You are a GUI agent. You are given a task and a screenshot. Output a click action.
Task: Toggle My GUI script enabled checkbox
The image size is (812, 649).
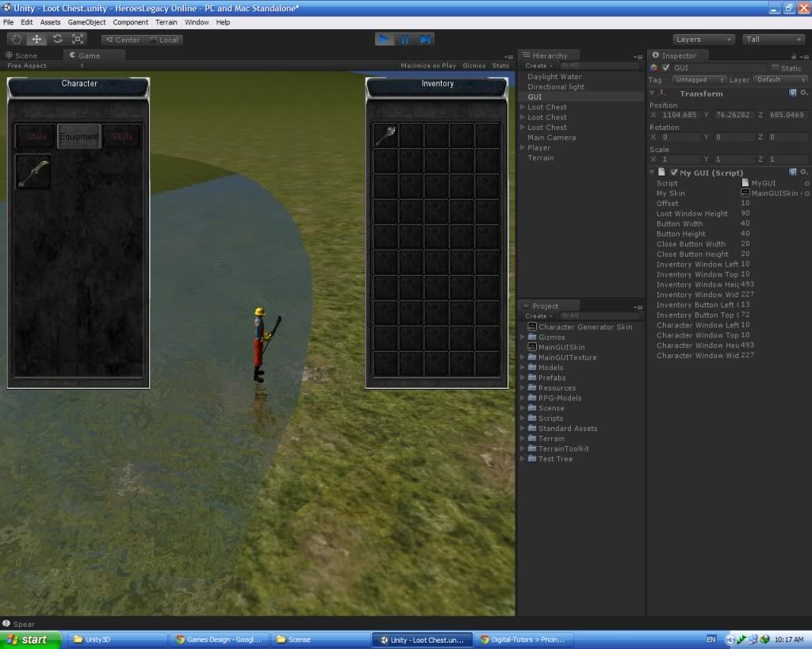[674, 172]
